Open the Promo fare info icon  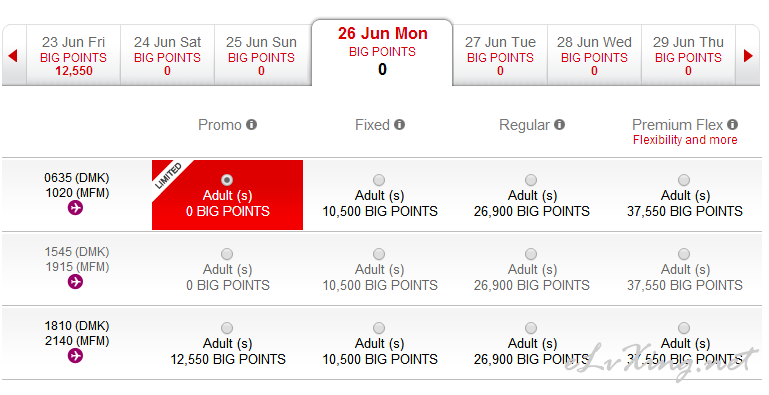252,125
